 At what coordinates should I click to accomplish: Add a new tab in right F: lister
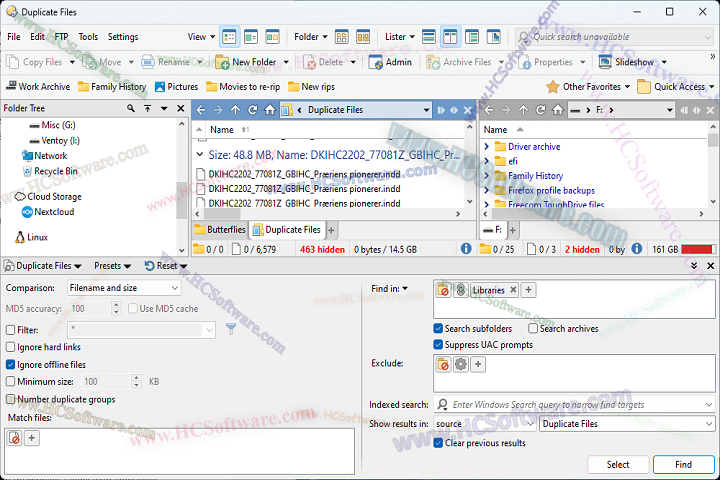(x=512, y=230)
